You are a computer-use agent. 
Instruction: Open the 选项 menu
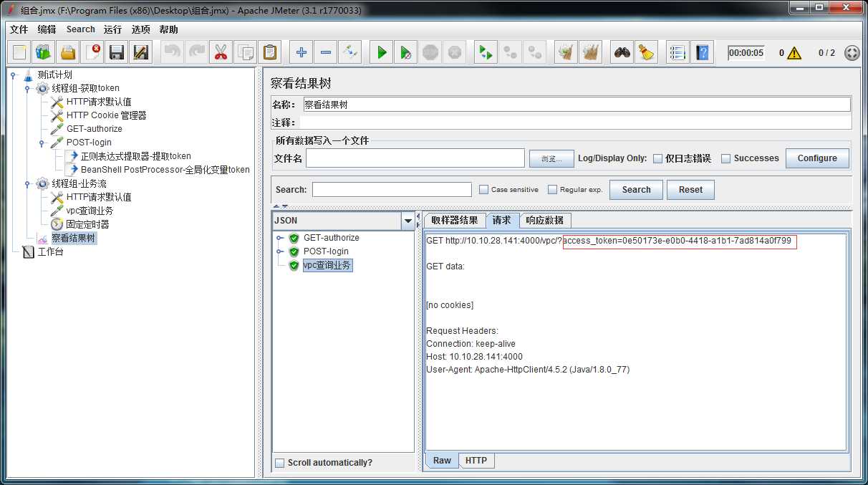tap(140, 29)
